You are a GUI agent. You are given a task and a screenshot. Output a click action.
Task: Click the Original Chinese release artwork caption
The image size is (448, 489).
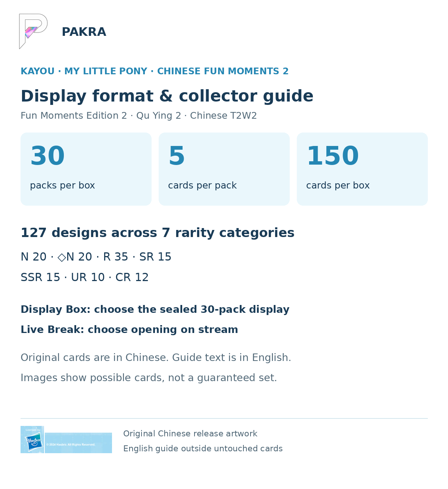tap(190, 434)
